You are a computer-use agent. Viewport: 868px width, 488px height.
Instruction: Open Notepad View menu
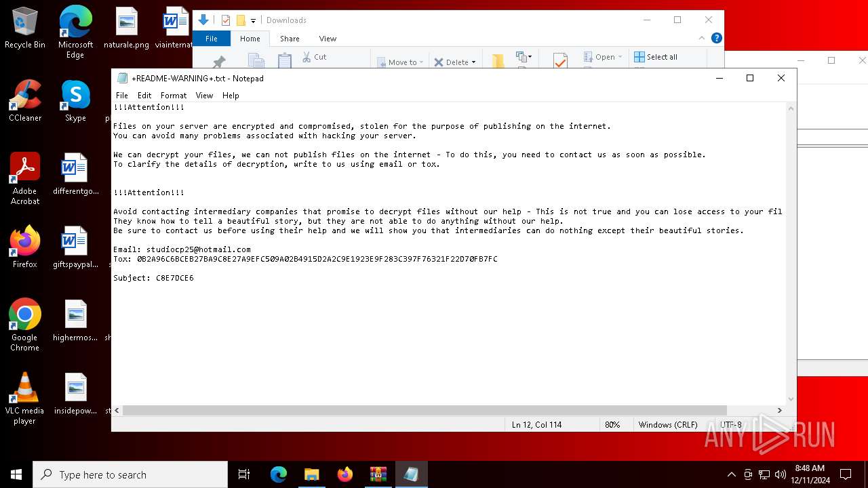(x=204, y=96)
